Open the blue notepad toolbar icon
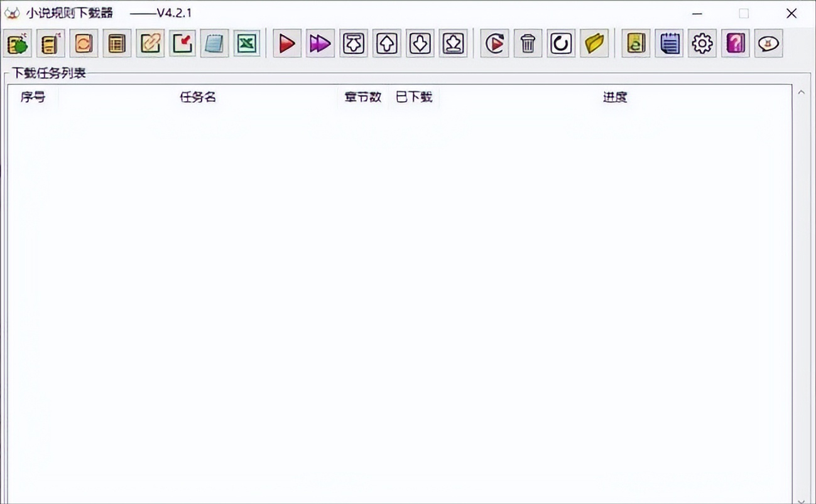This screenshot has height=504, width=816. pyautogui.click(x=215, y=43)
